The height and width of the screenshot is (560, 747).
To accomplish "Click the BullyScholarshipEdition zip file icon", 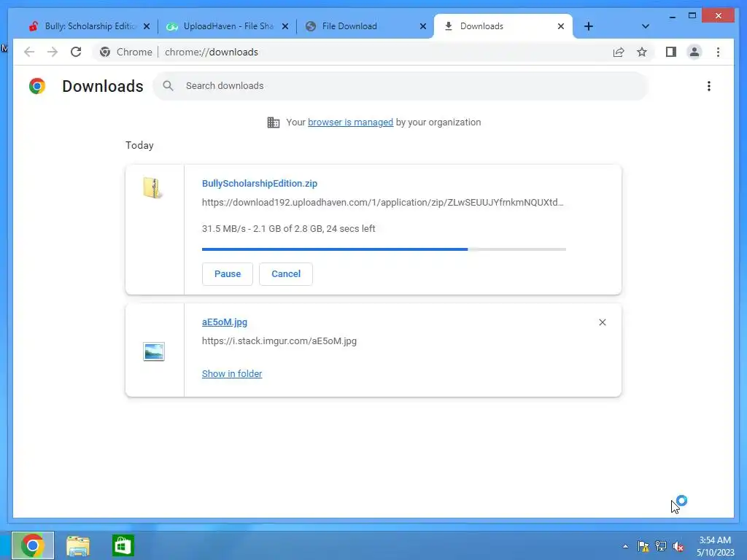I will click(x=152, y=188).
